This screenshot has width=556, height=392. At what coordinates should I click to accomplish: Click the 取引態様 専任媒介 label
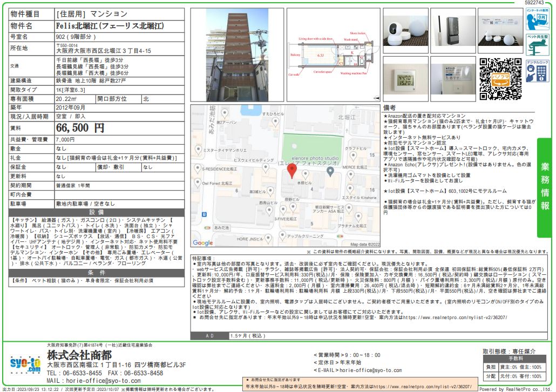point(509,352)
